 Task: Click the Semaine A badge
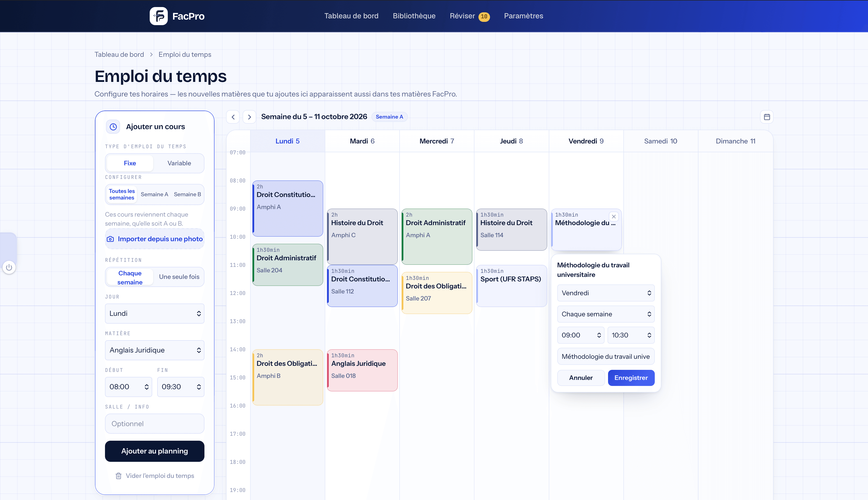(389, 117)
